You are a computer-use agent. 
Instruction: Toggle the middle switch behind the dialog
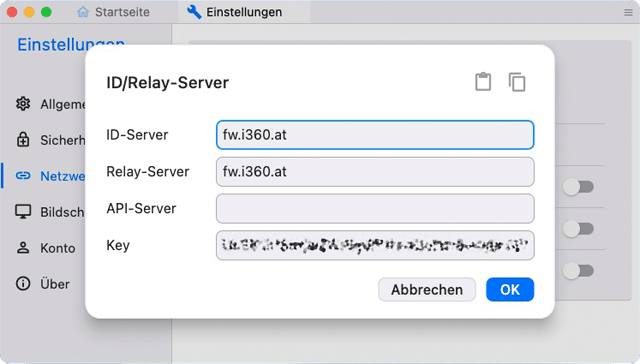(578, 229)
